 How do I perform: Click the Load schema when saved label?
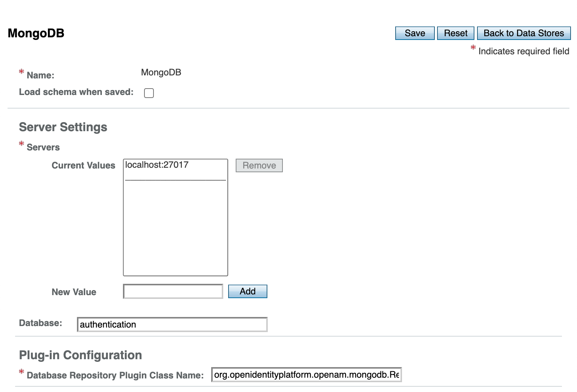click(x=76, y=92)
